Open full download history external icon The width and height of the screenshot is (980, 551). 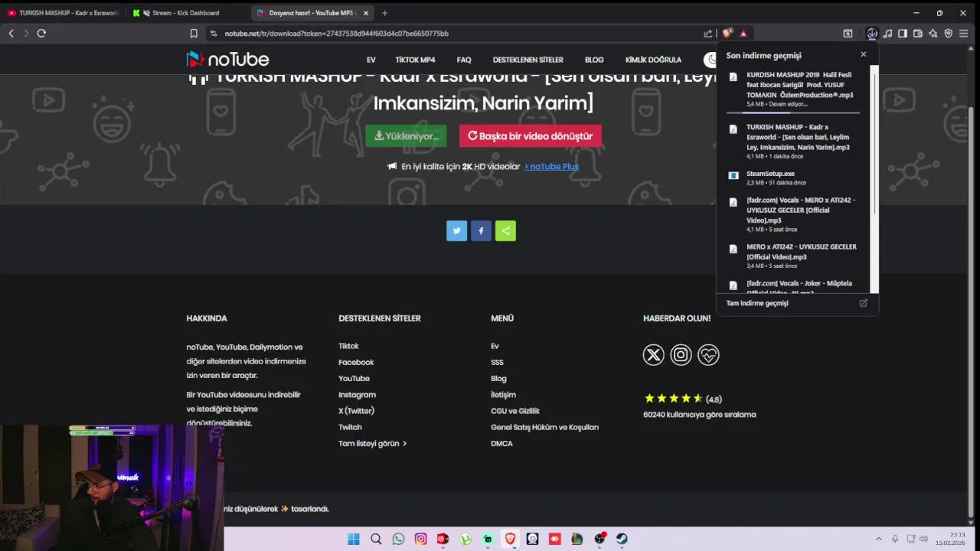[x=863, y=303]
